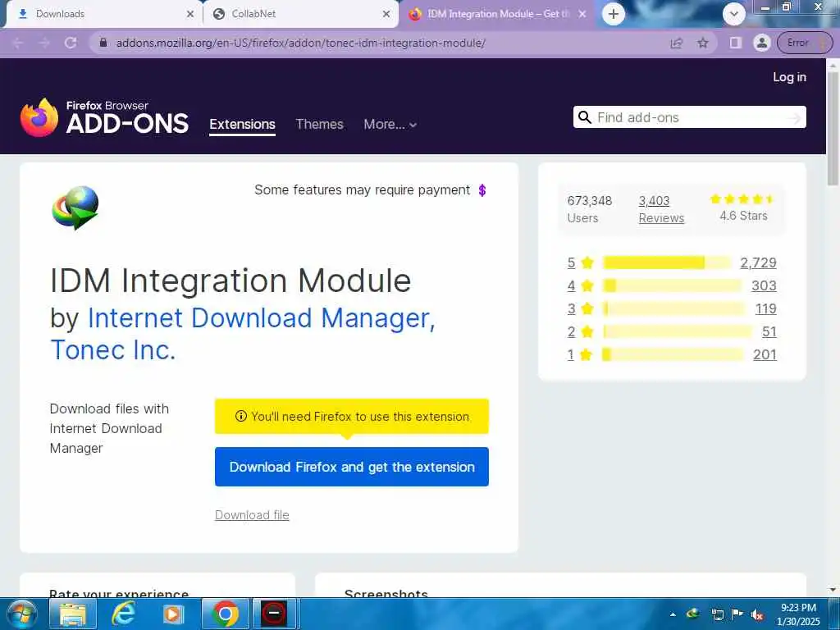This screenshot has height=630, width=840.
Task: Open the Action Center flag icon
Action: click(737, 614)
